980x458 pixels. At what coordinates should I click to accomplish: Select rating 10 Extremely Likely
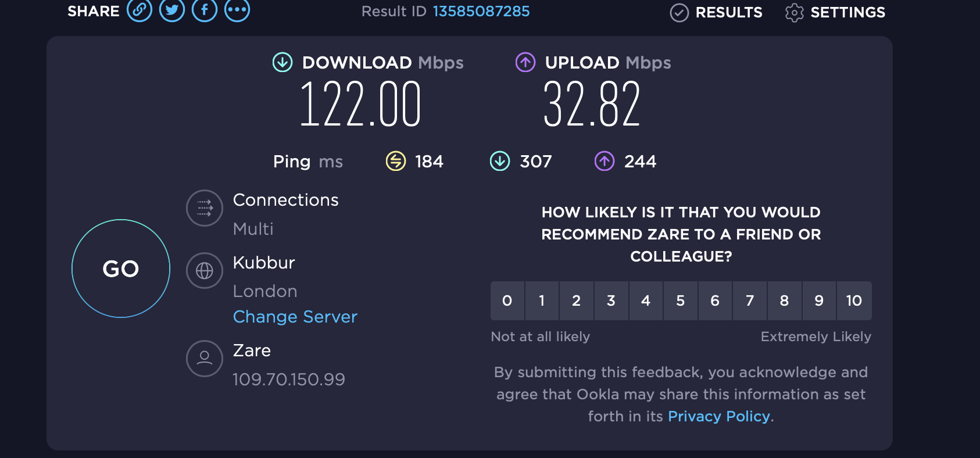853,300
